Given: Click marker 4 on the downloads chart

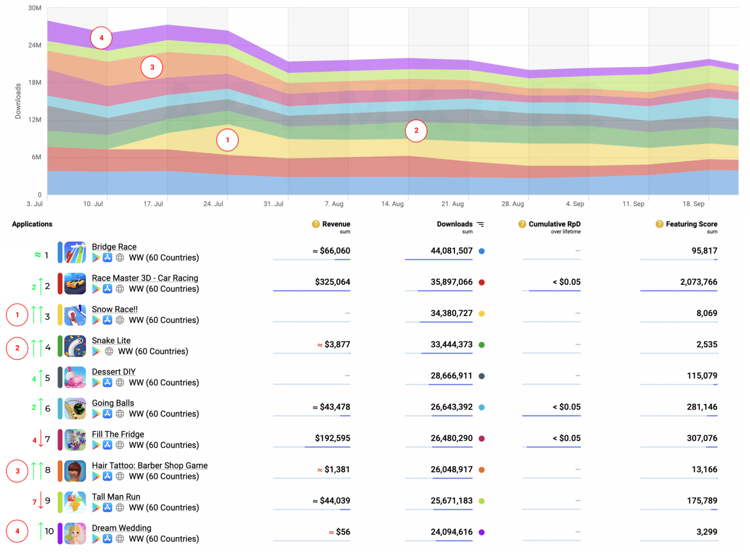Looking at the screenshot, I should [101, 38].
